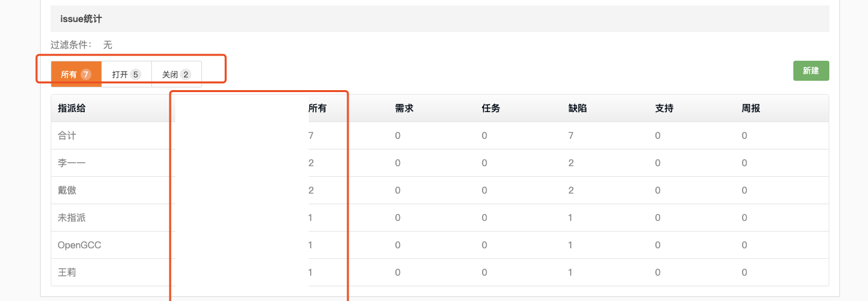Click the 过滤条件 value 无
This screenshot has height=301, width=868.
click(x=108, y=45)
